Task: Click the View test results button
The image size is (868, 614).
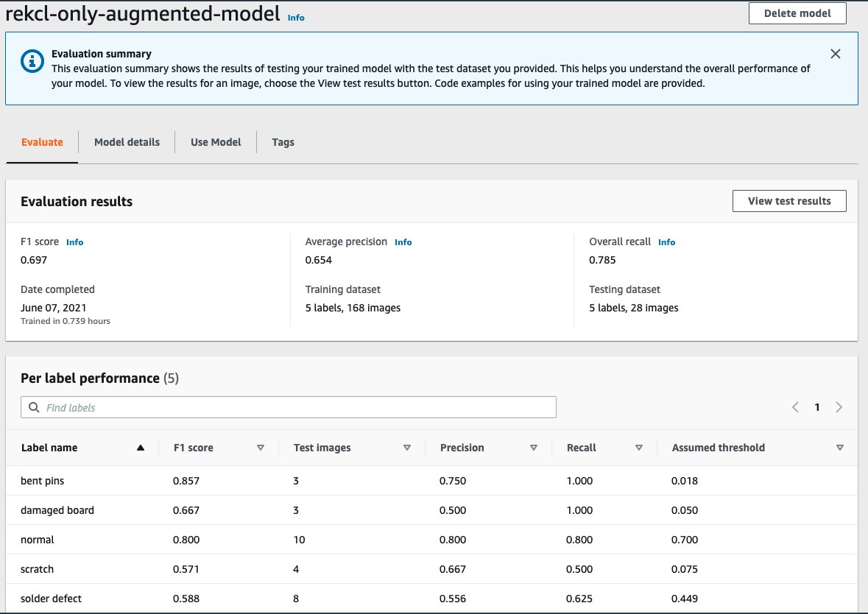Action: point(788,201)
